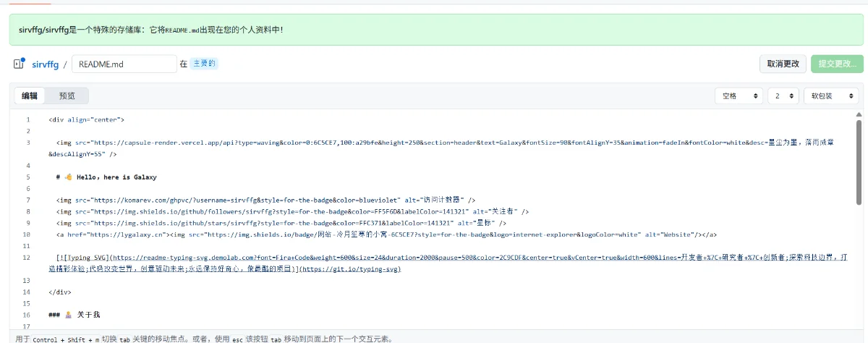Switch to the 预览 tab
Image resolution: width=868 pixels, height=343 pixels.
[x=67, y=96]
